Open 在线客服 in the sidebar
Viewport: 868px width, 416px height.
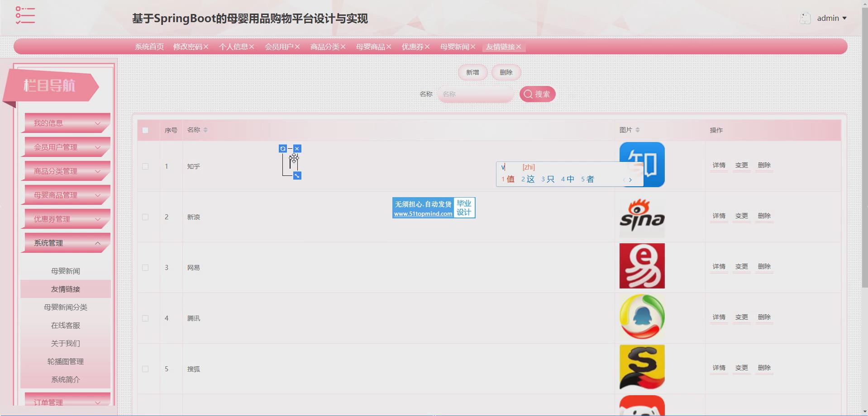pos(66,325)
